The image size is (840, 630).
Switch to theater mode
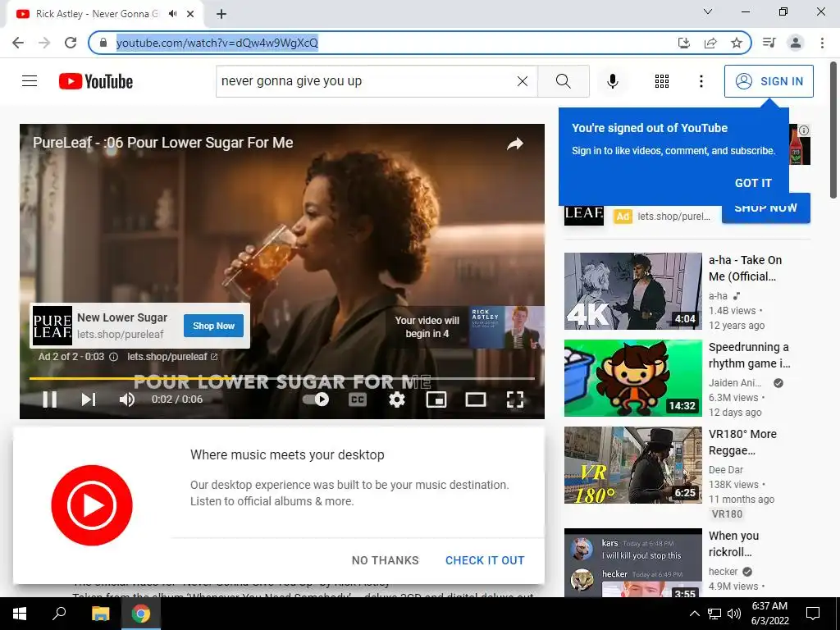475,399
